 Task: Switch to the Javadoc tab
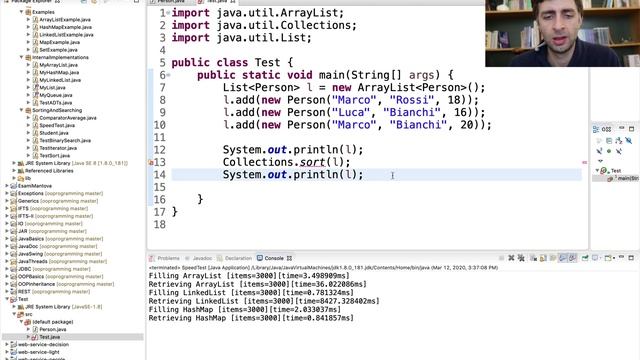coord(199,258)
